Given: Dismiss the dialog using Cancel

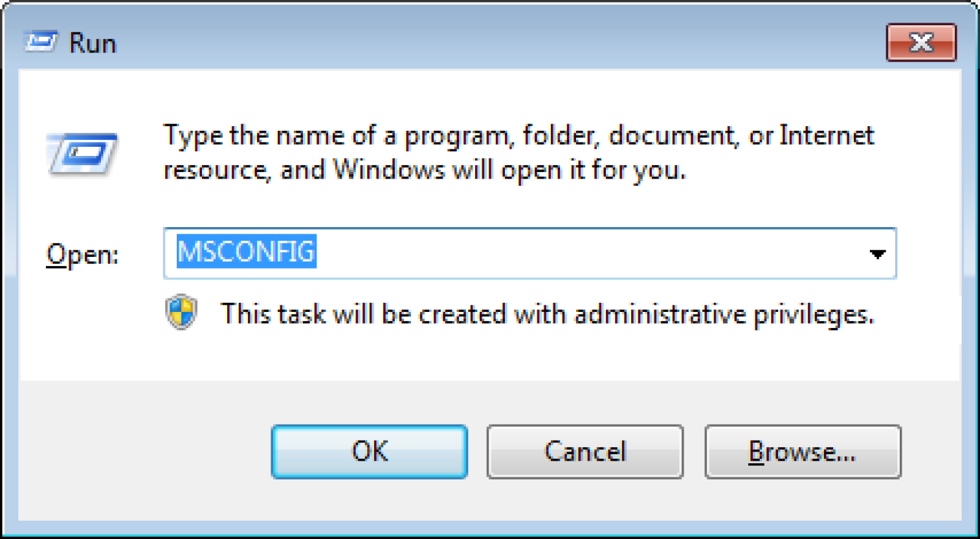Looking at the screenshot, I should coord(585,452).
